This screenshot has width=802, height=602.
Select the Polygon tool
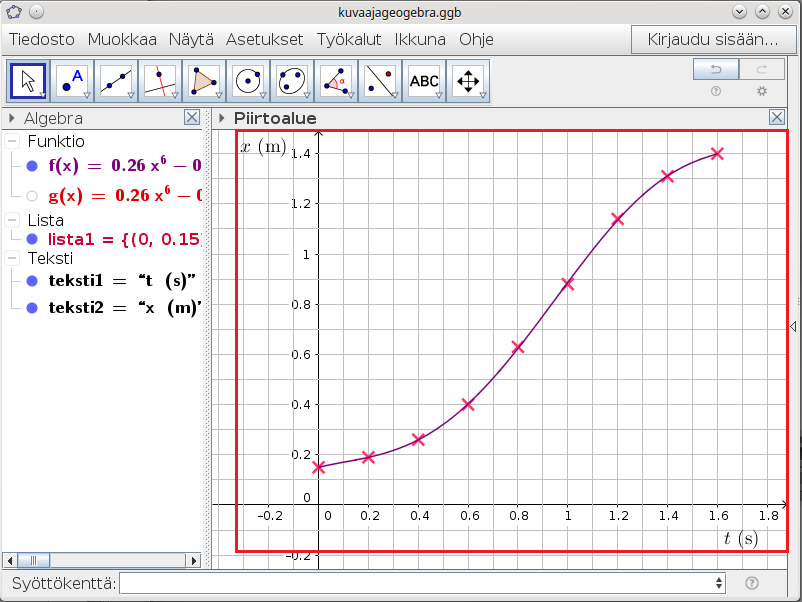[205, 81]
